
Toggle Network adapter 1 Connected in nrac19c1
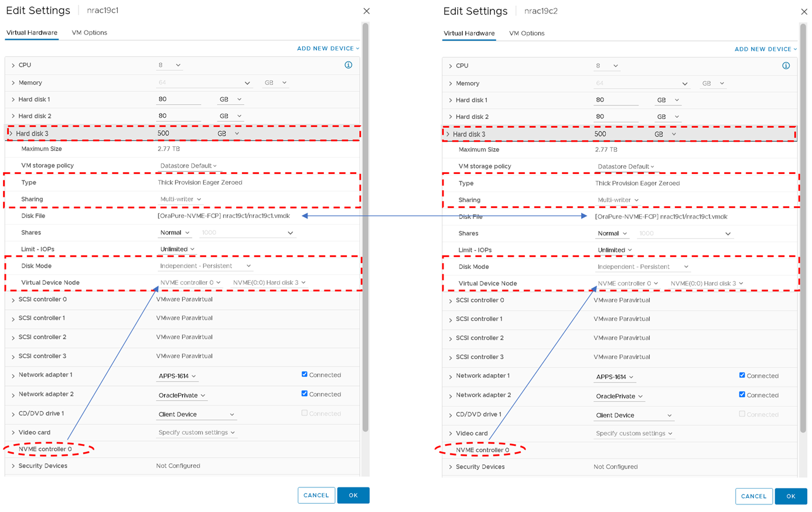click(304, 374)
